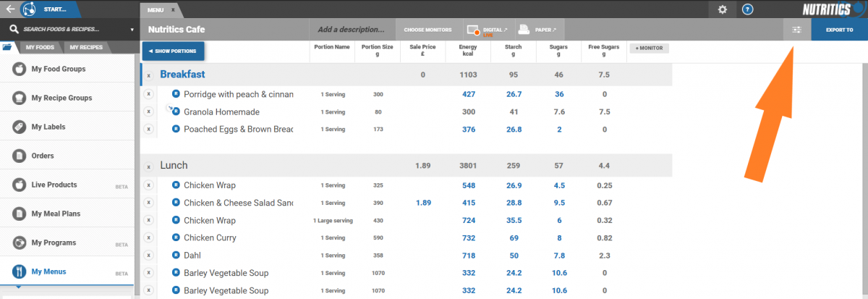Click the Export To button
Image resolution: width=868 pixels, height=299 pixels.
(839, 30)
